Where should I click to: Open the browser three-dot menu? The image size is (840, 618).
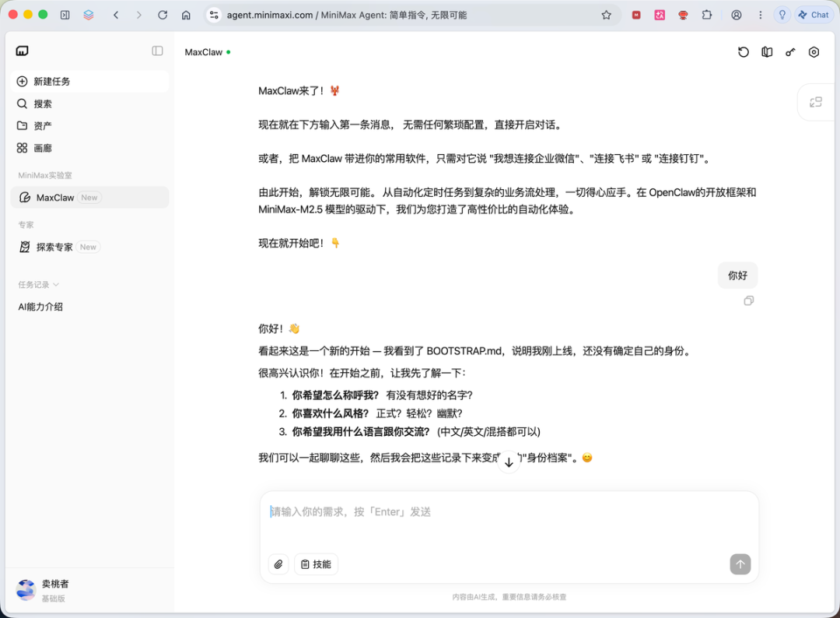[x=760, y=15]
